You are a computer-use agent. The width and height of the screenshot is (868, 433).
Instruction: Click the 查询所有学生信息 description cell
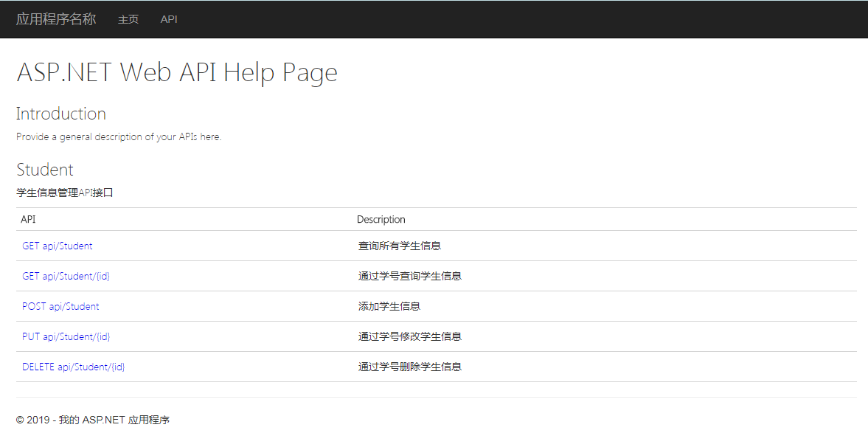(397, 246)
